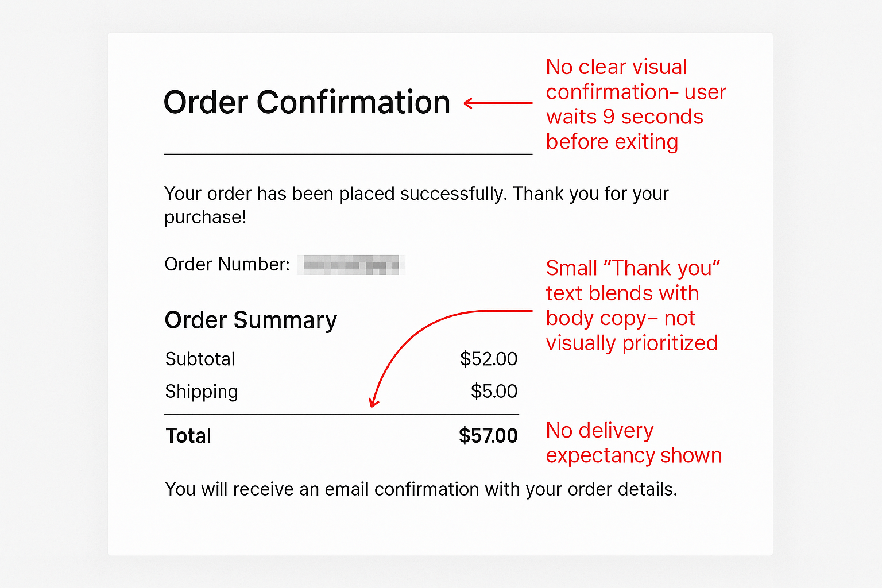This screenshot has width=882, height=588.
Task: Click the separator line above Total
Action: click(x=342, y=415)
